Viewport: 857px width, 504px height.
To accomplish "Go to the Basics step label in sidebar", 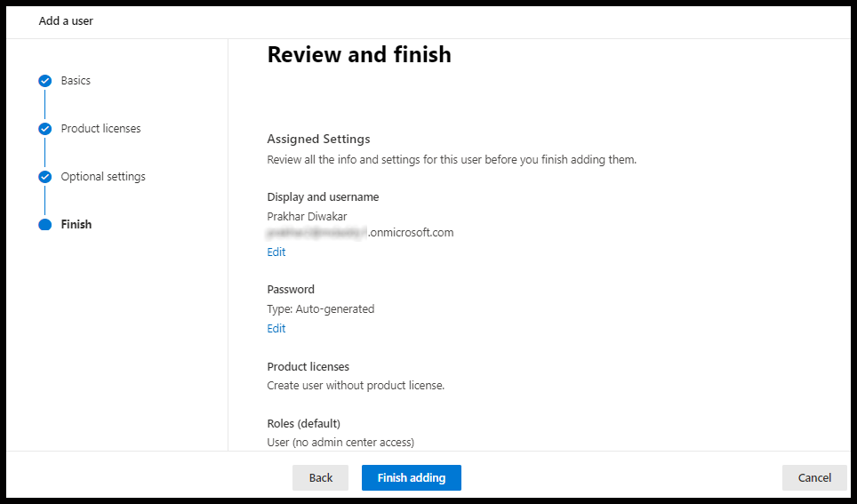I will pyautogui.click(x=76, y=81).
